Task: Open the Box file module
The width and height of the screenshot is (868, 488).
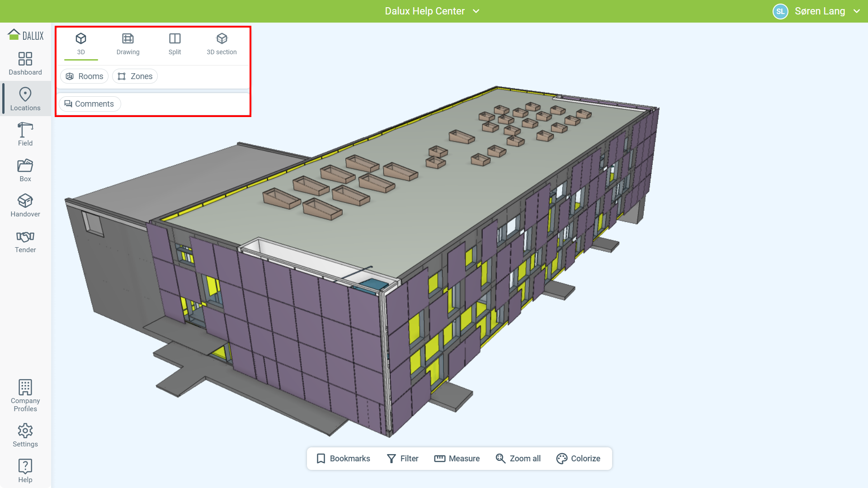Action: pos(25,170)
